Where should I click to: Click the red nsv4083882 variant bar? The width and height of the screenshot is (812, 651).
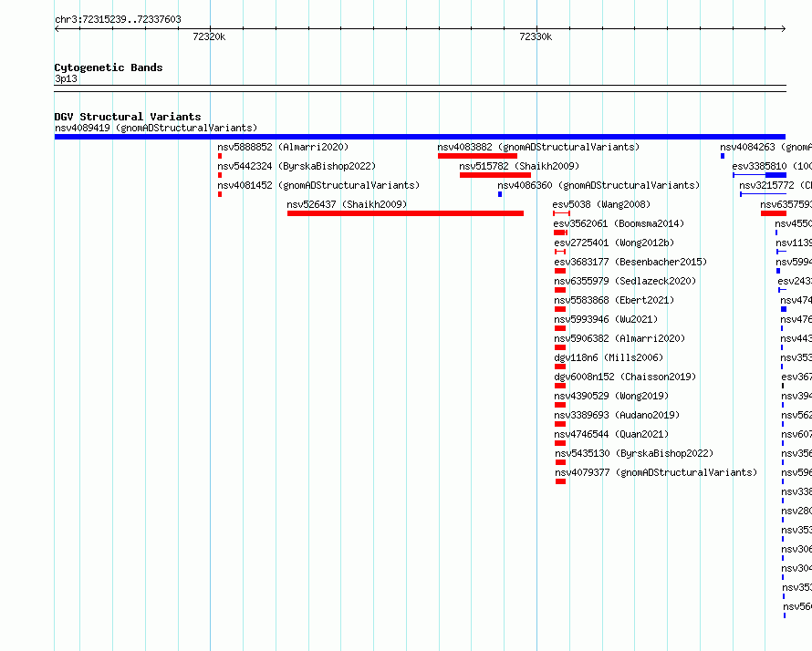477,156
